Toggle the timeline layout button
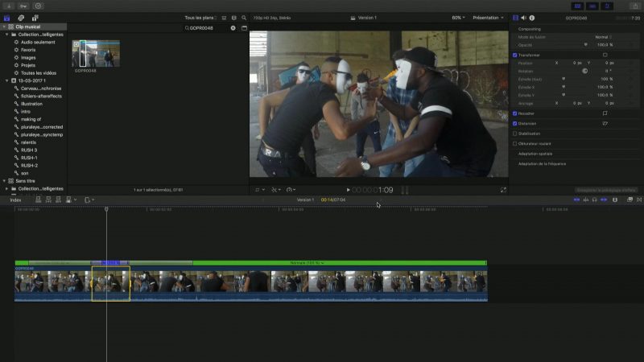The image size is (644, 362). [592, 6]
